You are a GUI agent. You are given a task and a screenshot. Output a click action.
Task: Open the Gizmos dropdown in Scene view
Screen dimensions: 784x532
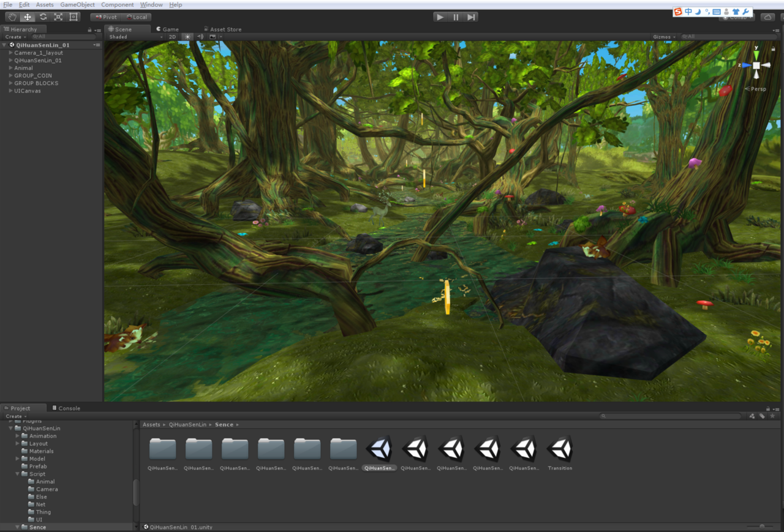point(665,37)
